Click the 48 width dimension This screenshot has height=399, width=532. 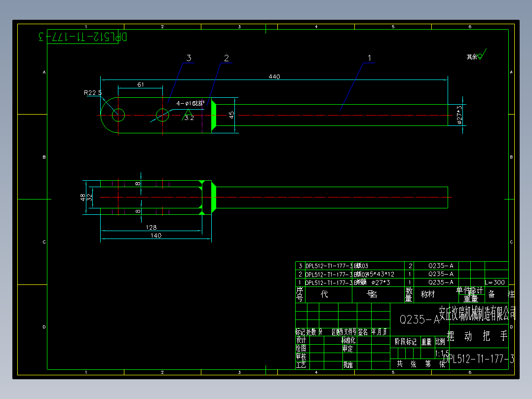click(83, 198)
